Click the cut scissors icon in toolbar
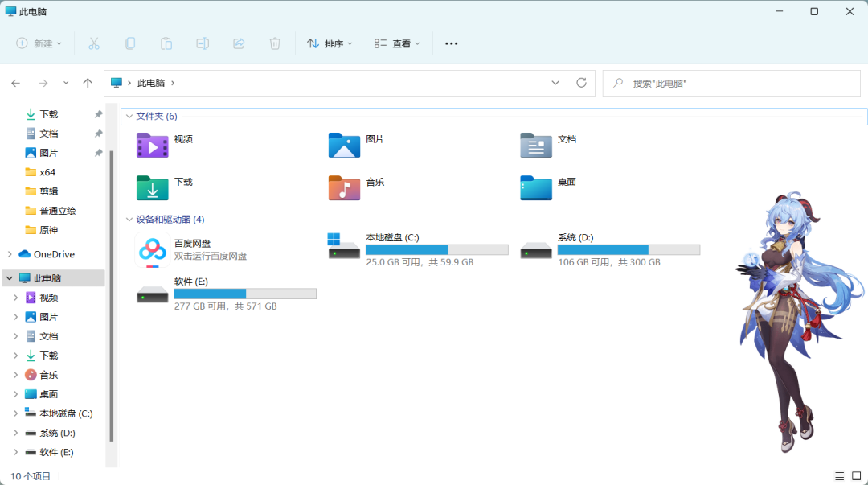The image size is (868, 485). pyautogui.click(x=94, y=43)
